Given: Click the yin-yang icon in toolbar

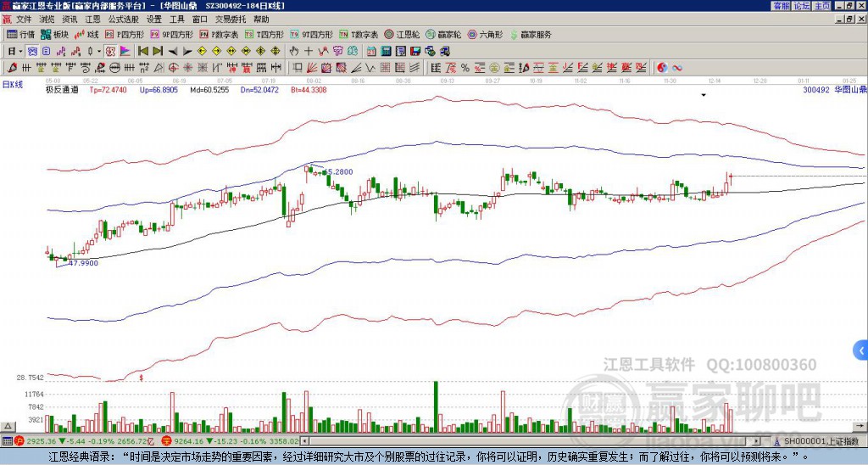Looking at the screenshot, I should [x=662, y=68].
